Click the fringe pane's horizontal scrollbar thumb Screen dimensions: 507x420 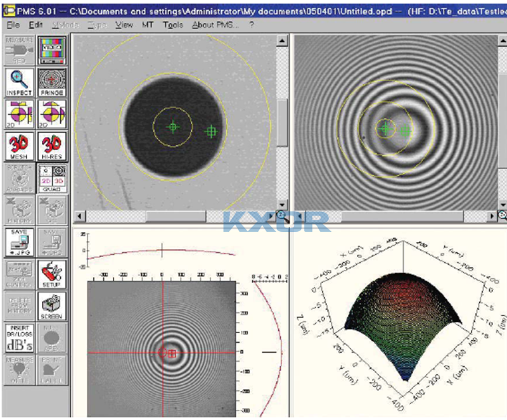402,216
